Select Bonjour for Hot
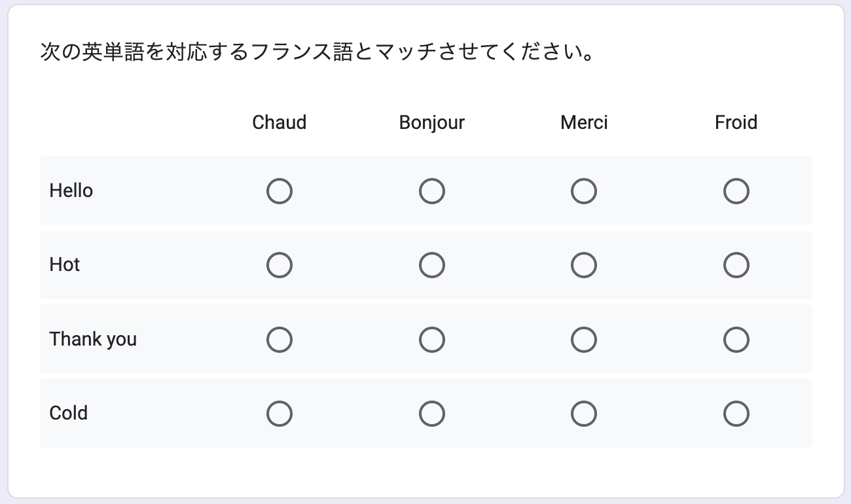Screen dimensions: 851x504 (x=432, y=265)
